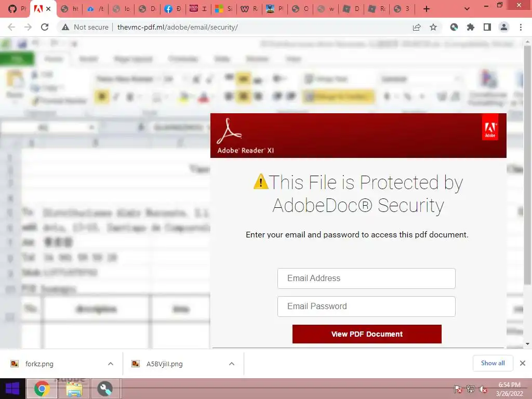The width and height of the screenshot is (532, 399).
Task: Click the Chrome taskbar icon
Action: [x=42, y=389]
